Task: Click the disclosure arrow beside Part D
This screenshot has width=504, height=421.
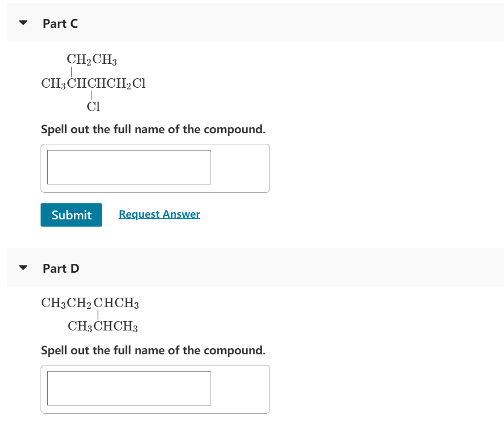Action: (x=22, y=268)
